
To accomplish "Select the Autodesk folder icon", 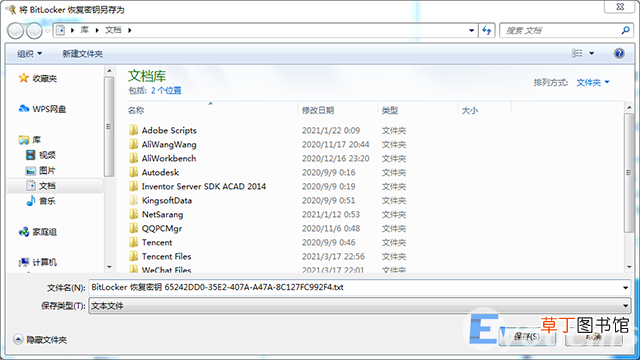I will [133, 172].
